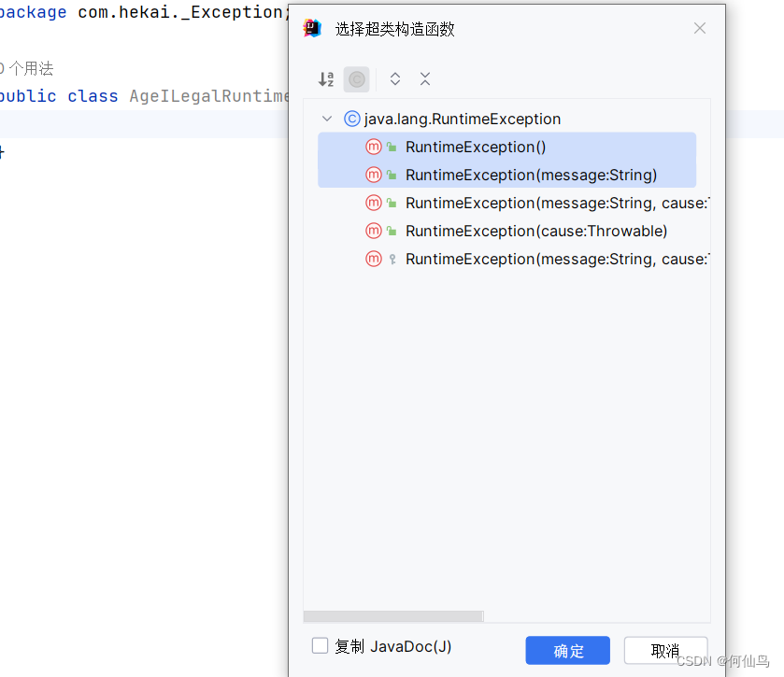Expand all tree nodes icon
The width and height of the screenshot is (784, 677).
pos(395,79)
